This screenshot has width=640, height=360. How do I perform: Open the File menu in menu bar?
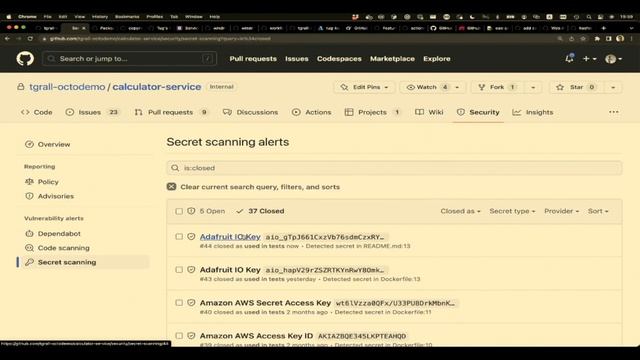coord(48,17)
